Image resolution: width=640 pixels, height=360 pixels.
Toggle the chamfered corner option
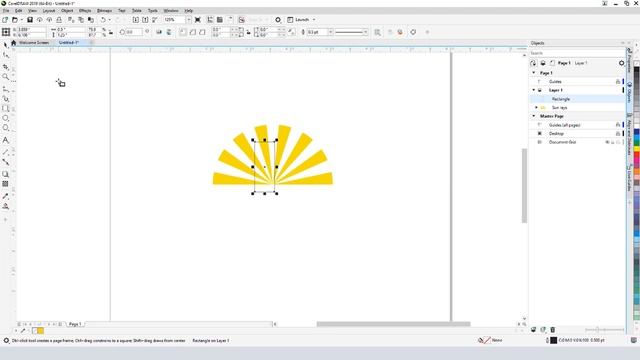pyautogui.click(x=202, y=32)
